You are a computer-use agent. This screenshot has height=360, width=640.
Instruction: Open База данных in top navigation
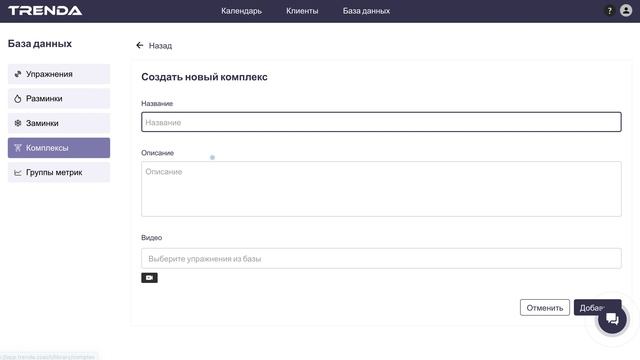[x=366, y=11]
